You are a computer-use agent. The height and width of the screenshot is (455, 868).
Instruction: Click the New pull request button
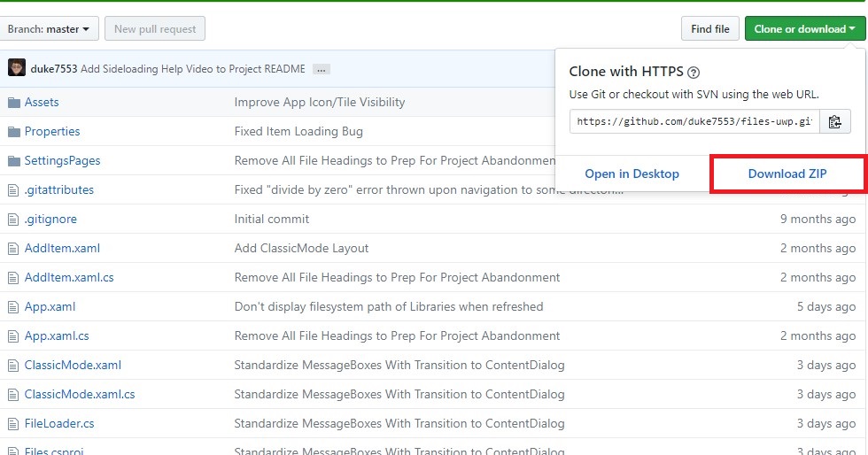click(155, 29)
